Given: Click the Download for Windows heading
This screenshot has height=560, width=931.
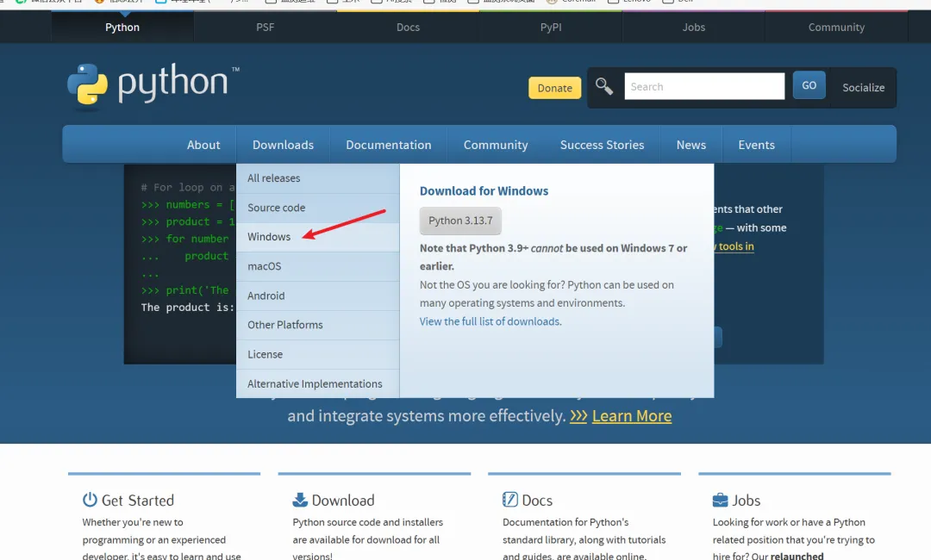Looking at the screenshot, I should point(484,191).
